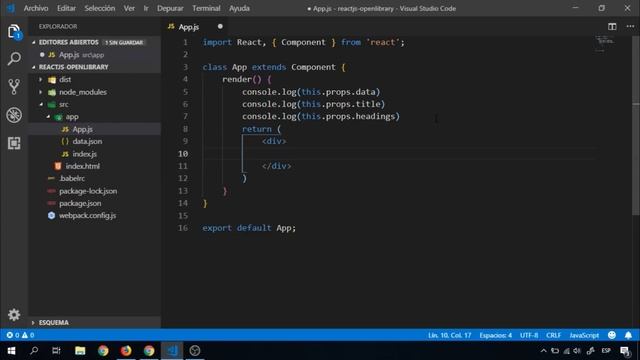
Task: Open the notifications bell
Action: 628,335
